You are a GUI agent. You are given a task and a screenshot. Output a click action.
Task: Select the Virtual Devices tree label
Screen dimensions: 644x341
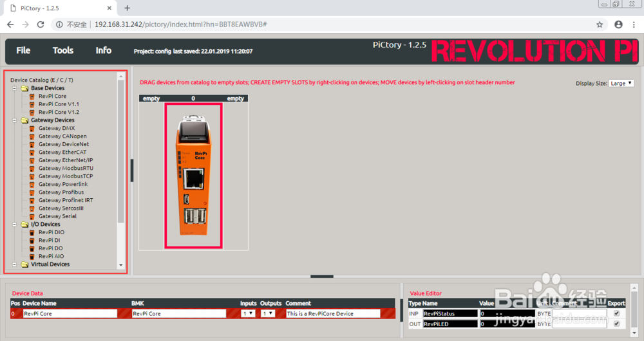50,264
